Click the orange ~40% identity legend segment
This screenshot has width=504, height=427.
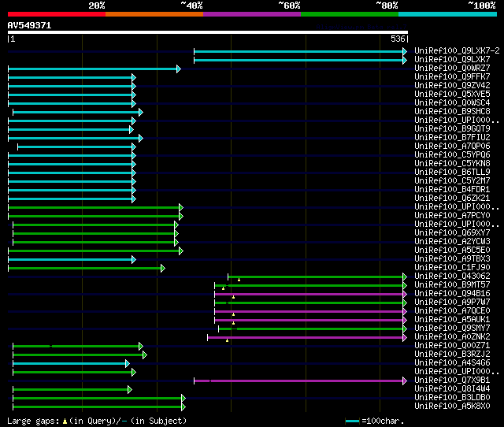pos(154,14)
